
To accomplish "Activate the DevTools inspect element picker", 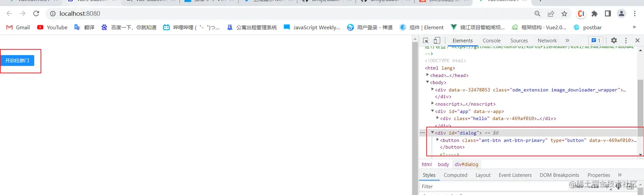I will point(425,41).
